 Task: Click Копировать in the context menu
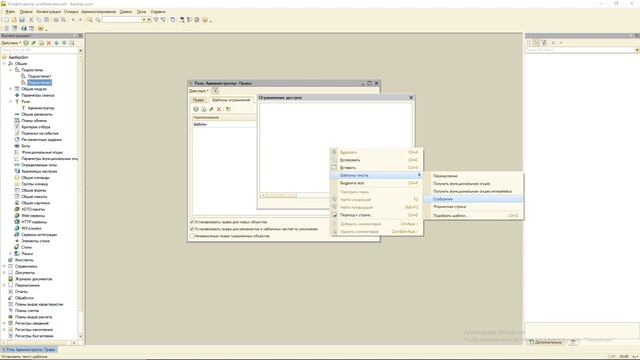pyautogui.click(x=376, y=160)
